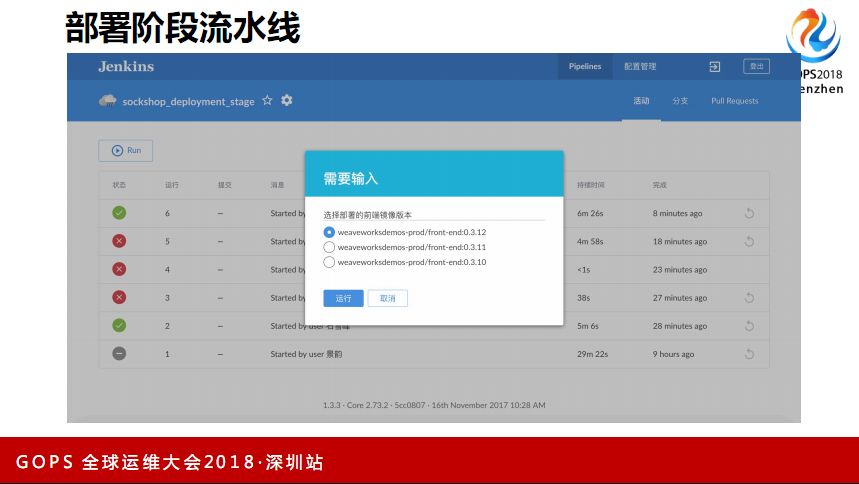This screenshot has width=859, height=484.
Task: Rerun run 6 using replay icon
Action: coord(749,213)
